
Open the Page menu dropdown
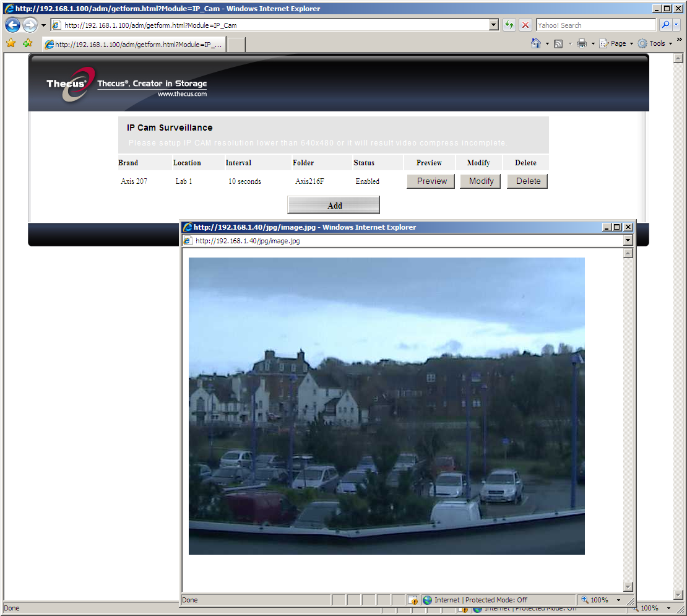616,43
